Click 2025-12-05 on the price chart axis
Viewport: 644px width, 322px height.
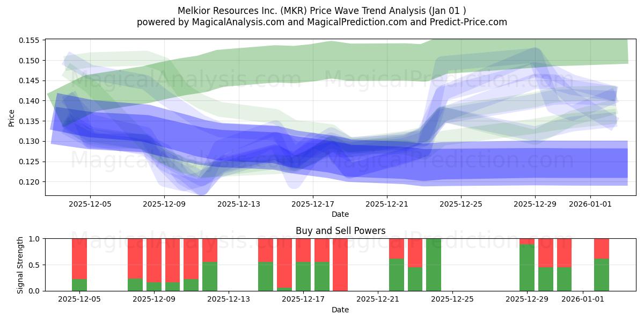(x=90, y=204)
